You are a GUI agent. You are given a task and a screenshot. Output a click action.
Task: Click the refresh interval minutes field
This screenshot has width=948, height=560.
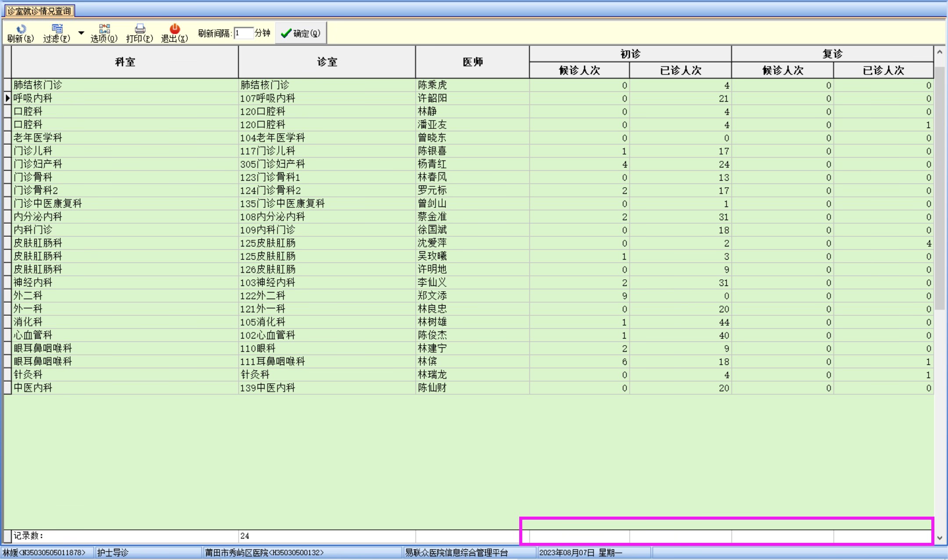[244, 33]
